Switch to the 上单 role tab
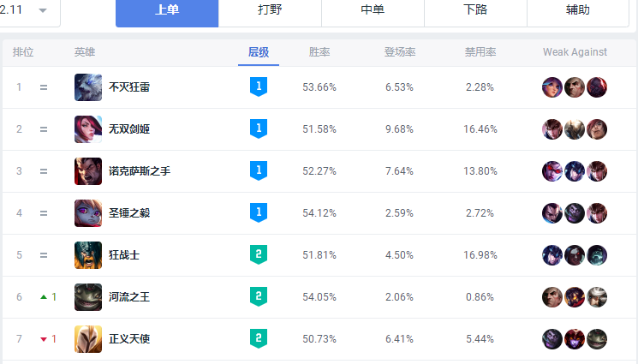 tap(167, 11)
